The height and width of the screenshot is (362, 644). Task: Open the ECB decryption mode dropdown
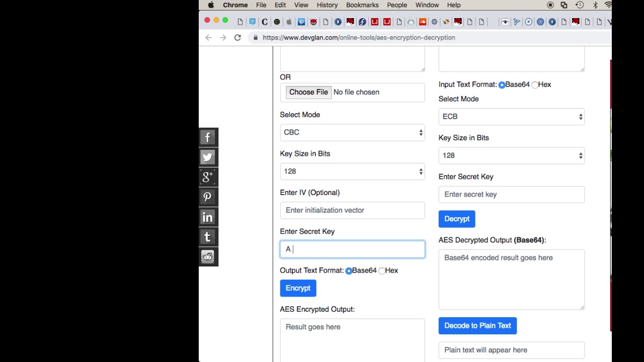[511, 117]
